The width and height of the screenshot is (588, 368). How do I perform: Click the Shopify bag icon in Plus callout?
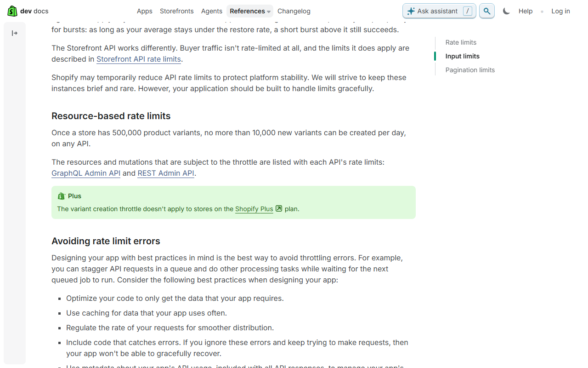point(62,196)
